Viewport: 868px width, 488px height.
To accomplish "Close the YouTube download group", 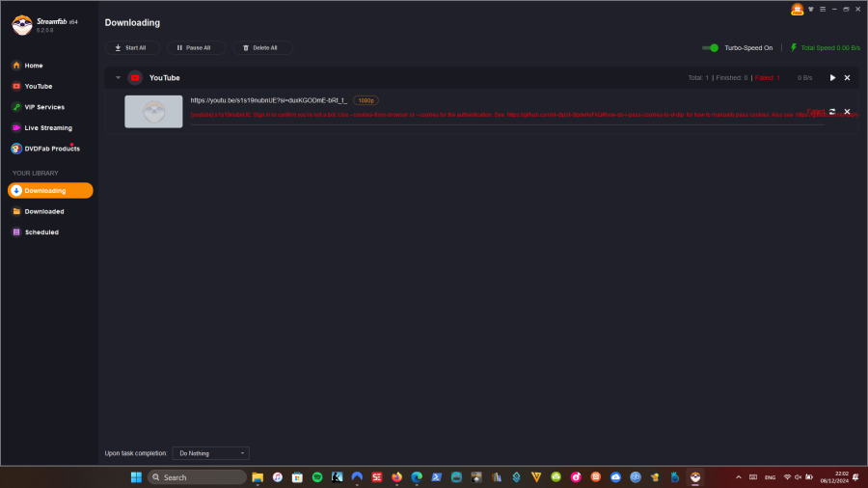I will click(847, 78).
